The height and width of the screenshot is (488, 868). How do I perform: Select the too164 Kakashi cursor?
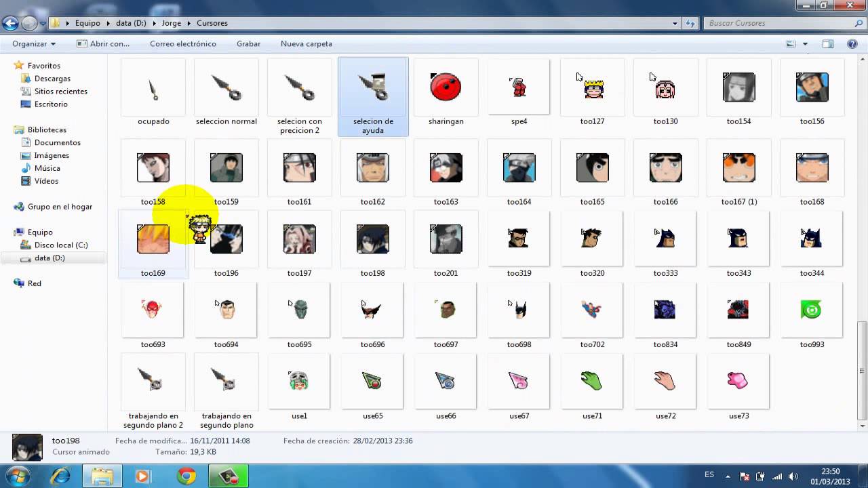click(519, 173)
